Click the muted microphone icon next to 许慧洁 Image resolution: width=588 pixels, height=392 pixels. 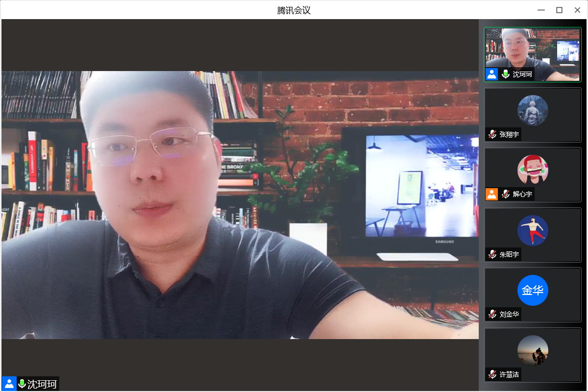tap(492, 374)
